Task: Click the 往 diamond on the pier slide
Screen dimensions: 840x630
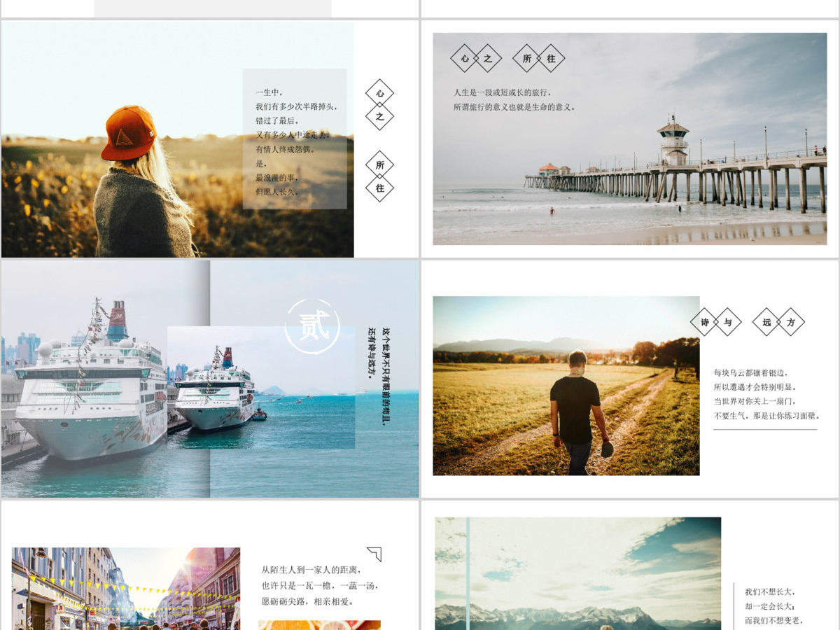Action: pos(551,59)
